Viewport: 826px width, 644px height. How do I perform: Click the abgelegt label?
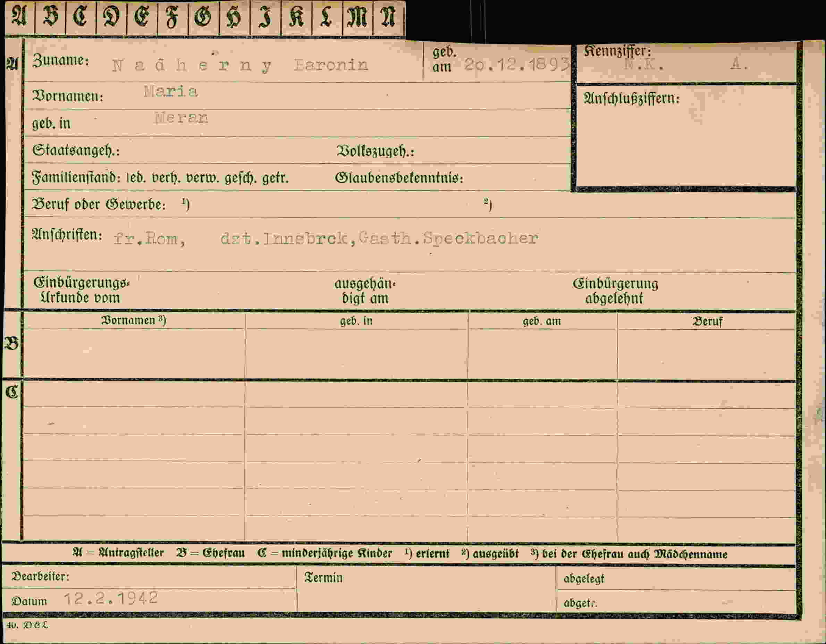coord(584,579)
